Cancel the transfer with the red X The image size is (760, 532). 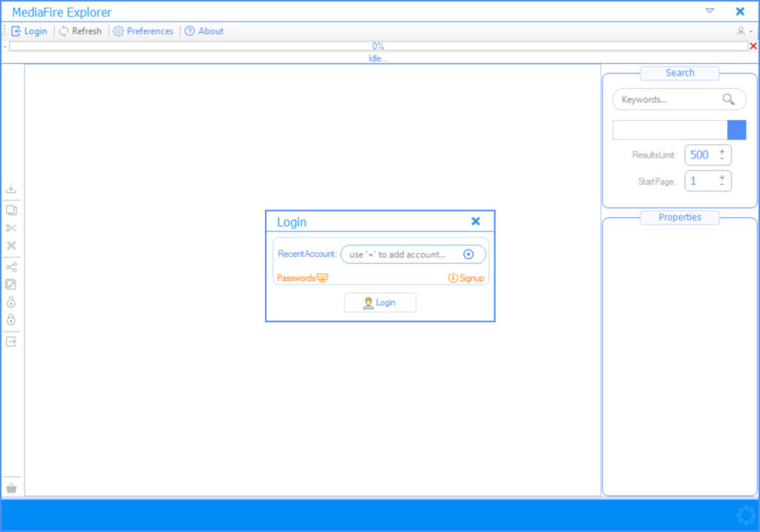tap(753, 46)
